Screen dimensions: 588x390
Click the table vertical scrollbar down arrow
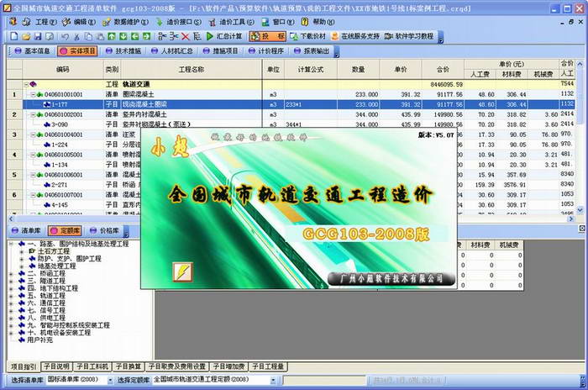click(x=580, y=210)
